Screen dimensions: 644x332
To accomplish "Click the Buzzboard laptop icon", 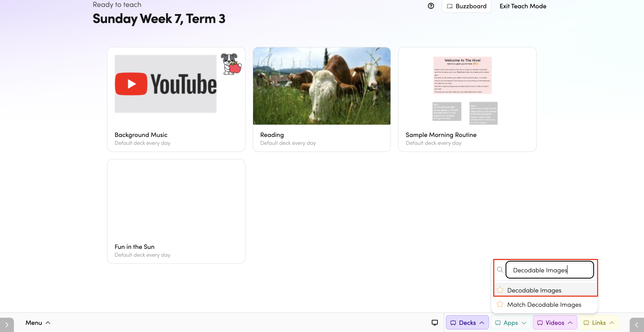I will coord(450,6).
